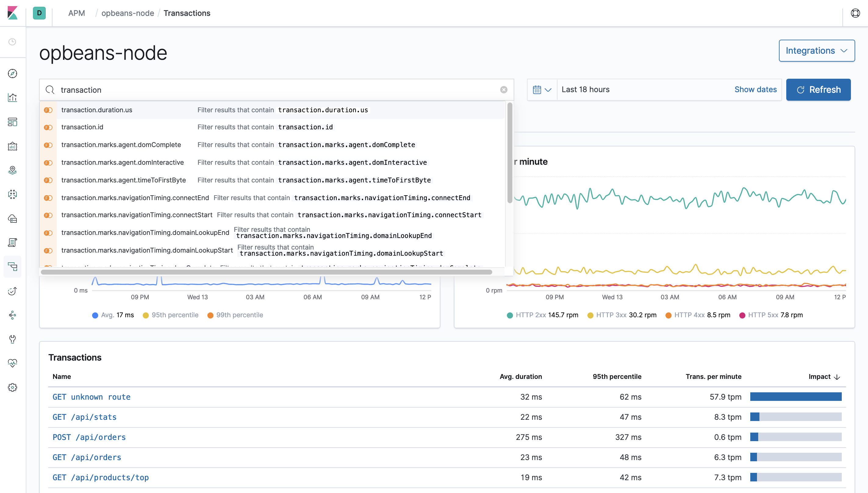Select the Visualize bar chart icon

click(13, 98)
